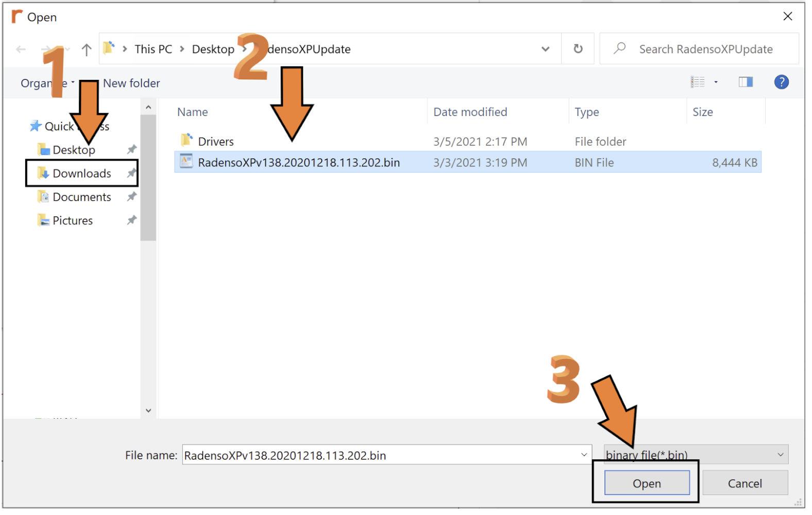Expand the File name dropdown arrow
The width and height of the screenshot is (812, 515).
tap(584, 455)
